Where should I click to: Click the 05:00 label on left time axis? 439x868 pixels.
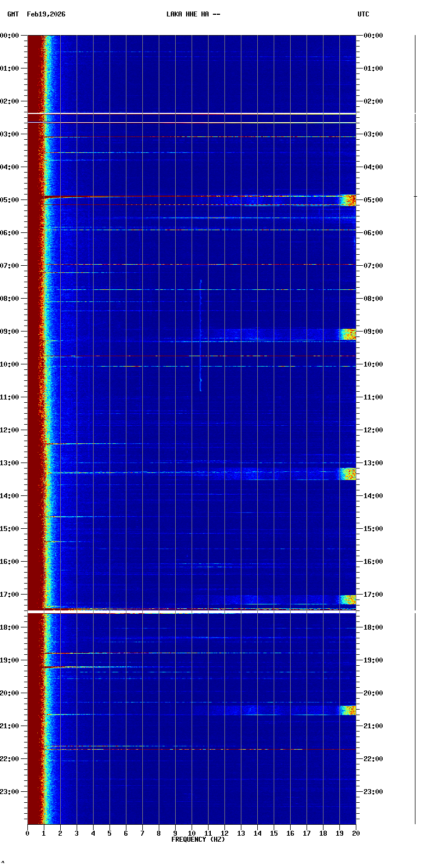coord(10,200)
